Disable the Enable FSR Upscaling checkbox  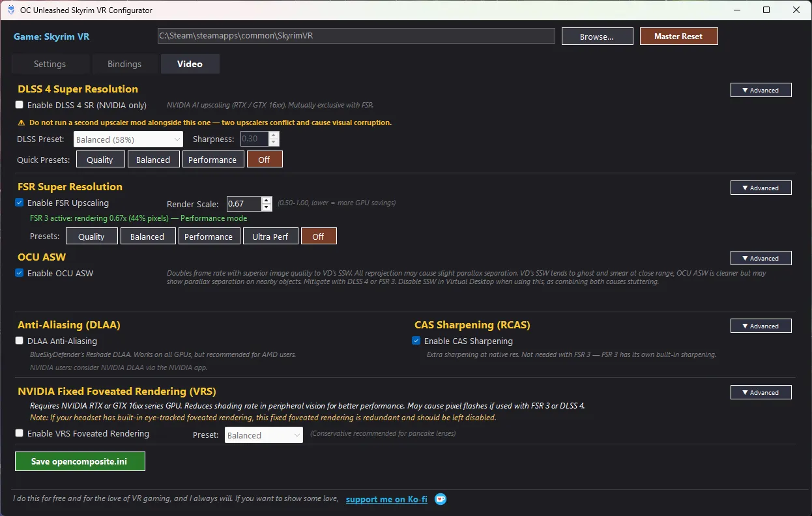pos(20,203)
